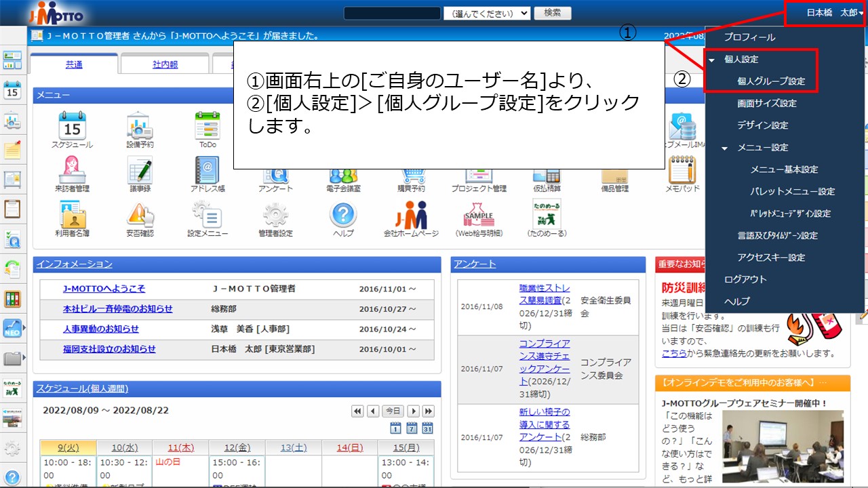Open the 議事録 minutes icon
This screenshot has height=488, width=868.
click(x=140, y=169)
